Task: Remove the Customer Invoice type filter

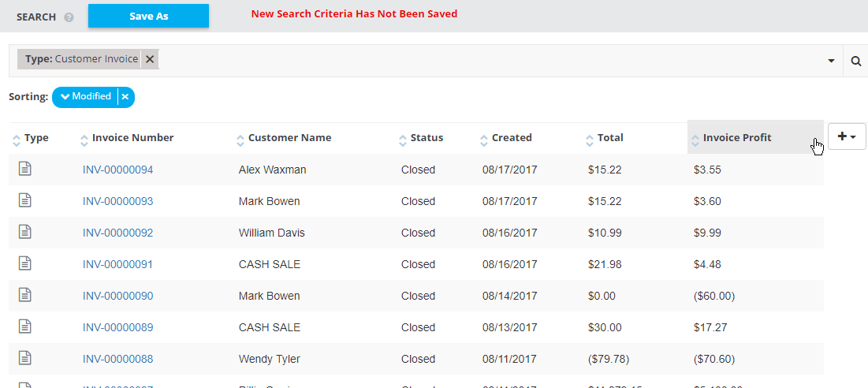Action: coord(150,59)
